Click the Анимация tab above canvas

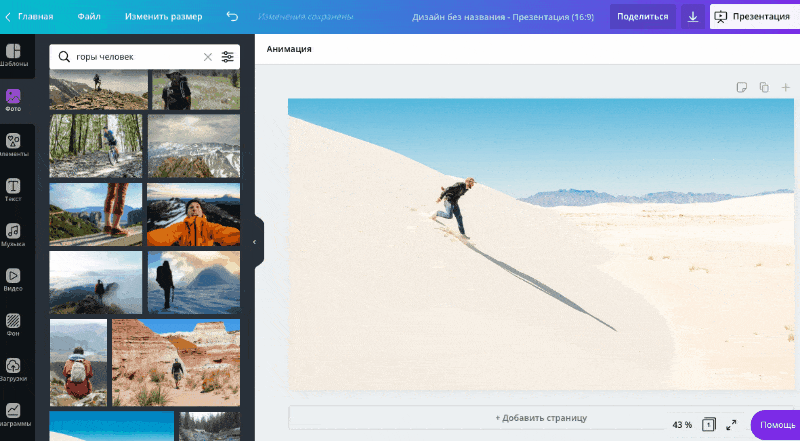pyautogui.click(x=289, y=49)
